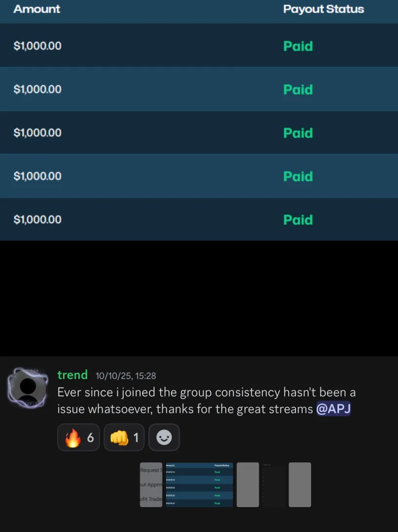Select the first grey placeholder thumbnail
Image resolution: width=398 pixels, height=532 pixels.
coord(248,485)
